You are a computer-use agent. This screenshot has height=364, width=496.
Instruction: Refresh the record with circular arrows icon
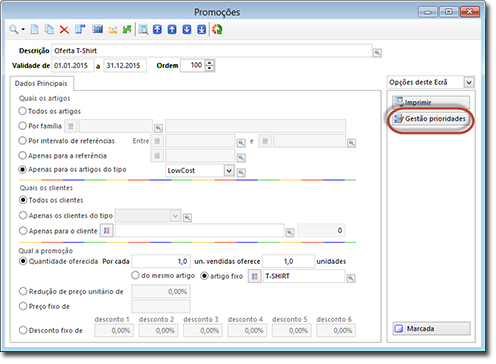(217, 29)
